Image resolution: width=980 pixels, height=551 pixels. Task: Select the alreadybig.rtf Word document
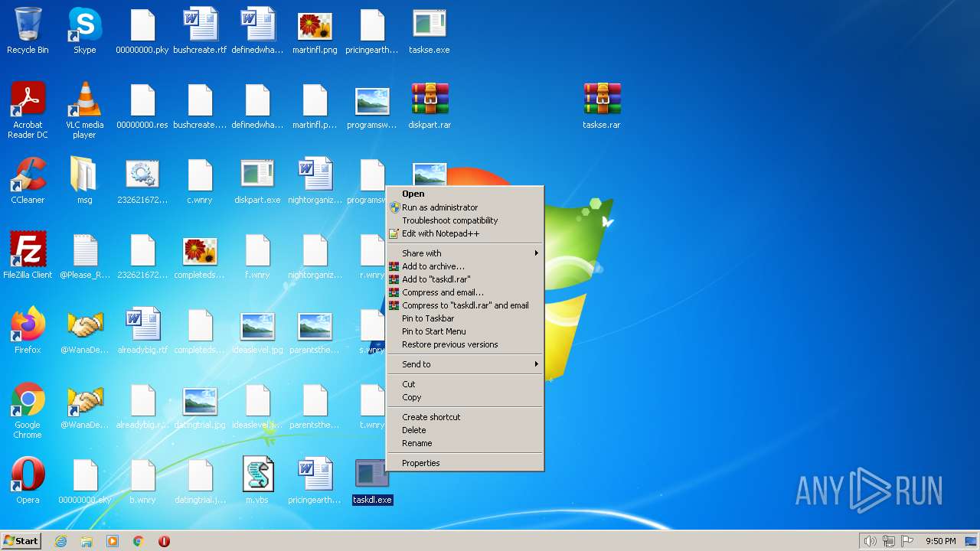142,331
